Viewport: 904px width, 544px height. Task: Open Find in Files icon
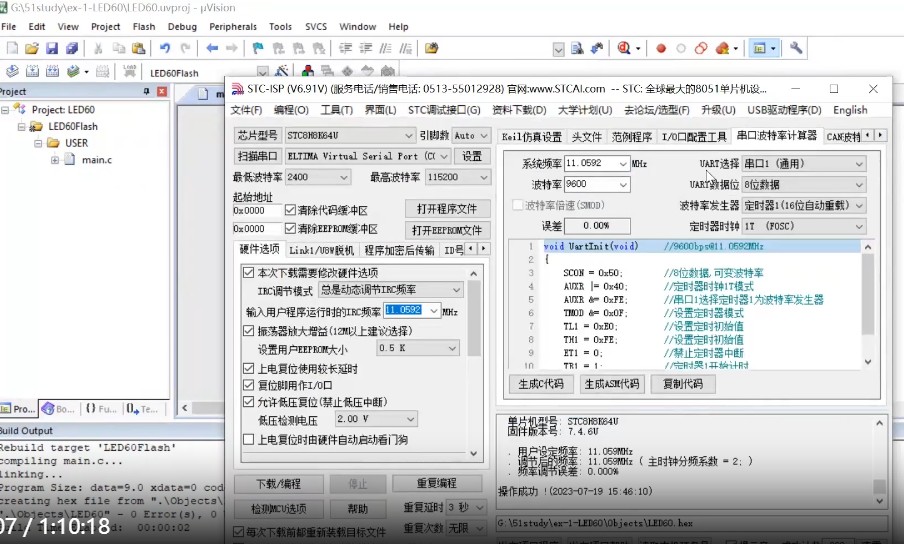click(431, 48)
